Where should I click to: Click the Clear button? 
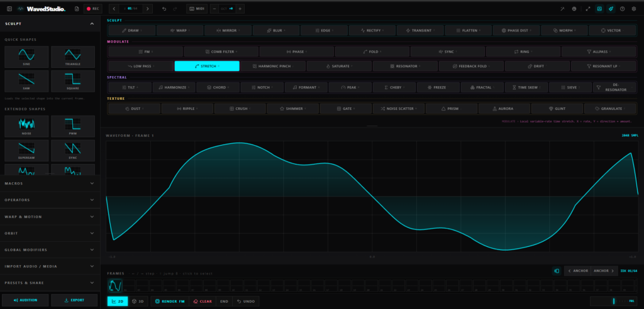tap(203, 301)
